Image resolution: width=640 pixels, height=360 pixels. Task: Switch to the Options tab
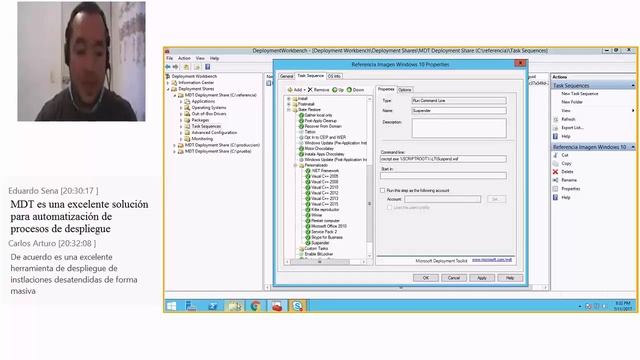[404, 90]
